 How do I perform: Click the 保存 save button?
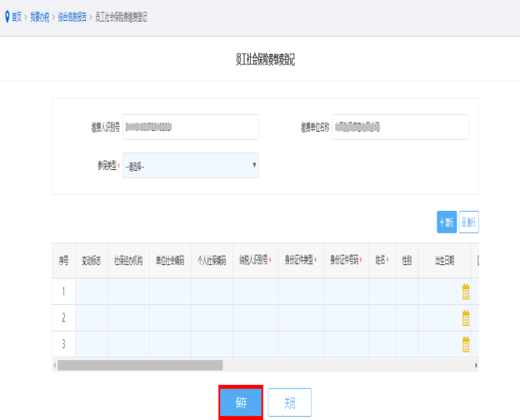pos(241,402)
